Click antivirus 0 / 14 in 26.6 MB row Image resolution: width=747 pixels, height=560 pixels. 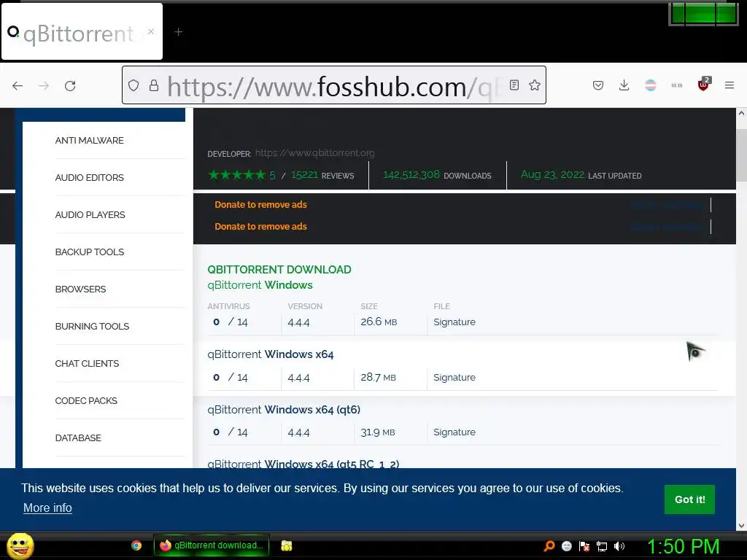coord(231,322)
